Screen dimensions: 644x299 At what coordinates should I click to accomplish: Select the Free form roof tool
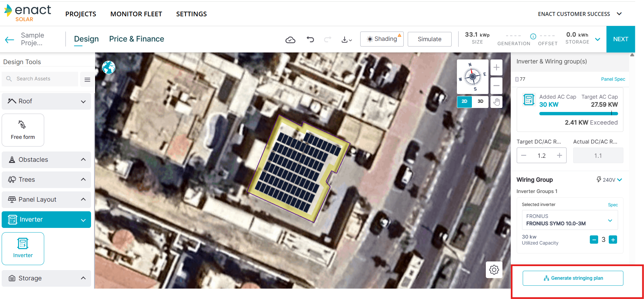point(23,130)
